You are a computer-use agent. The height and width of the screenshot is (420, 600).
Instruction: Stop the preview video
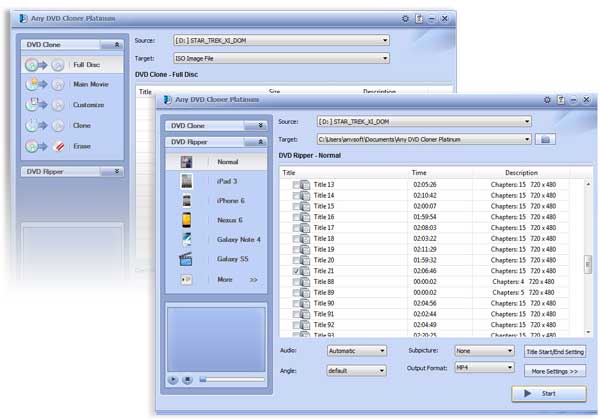coord(187,380)
